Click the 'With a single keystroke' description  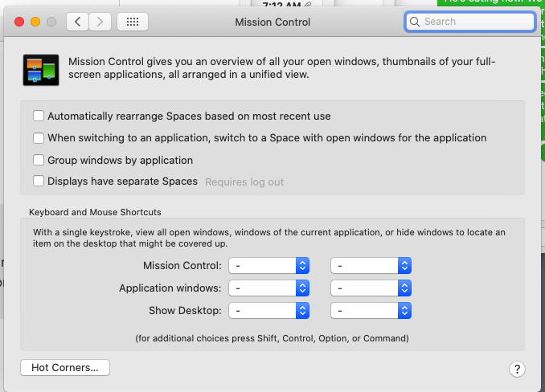tap(269, 238)
